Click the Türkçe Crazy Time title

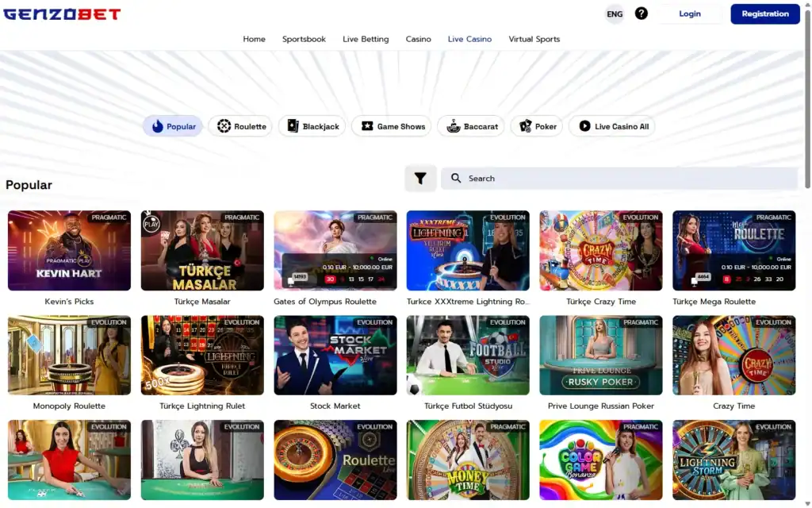coord(601,301)
